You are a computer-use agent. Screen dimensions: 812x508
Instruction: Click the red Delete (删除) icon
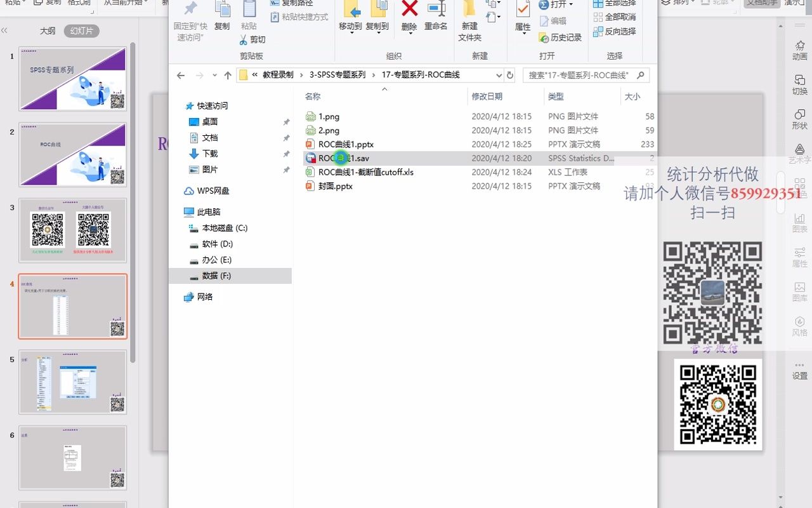click(x=410, y=9)
